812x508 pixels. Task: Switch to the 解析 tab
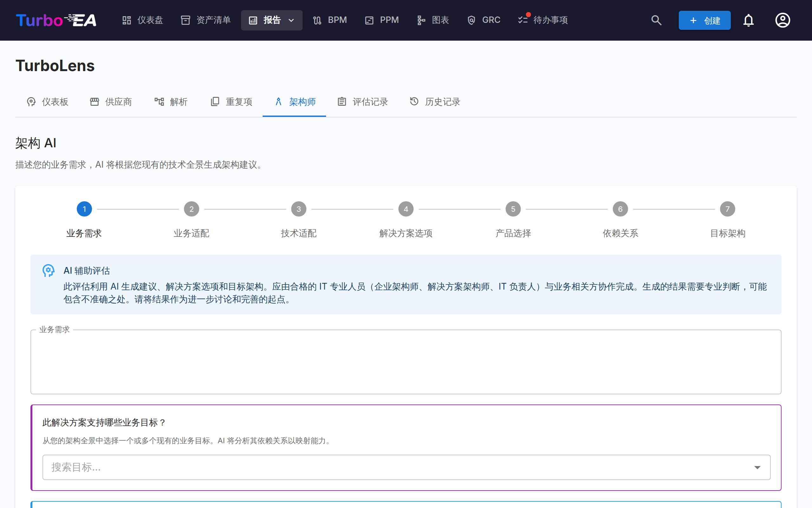pos(170,102)
